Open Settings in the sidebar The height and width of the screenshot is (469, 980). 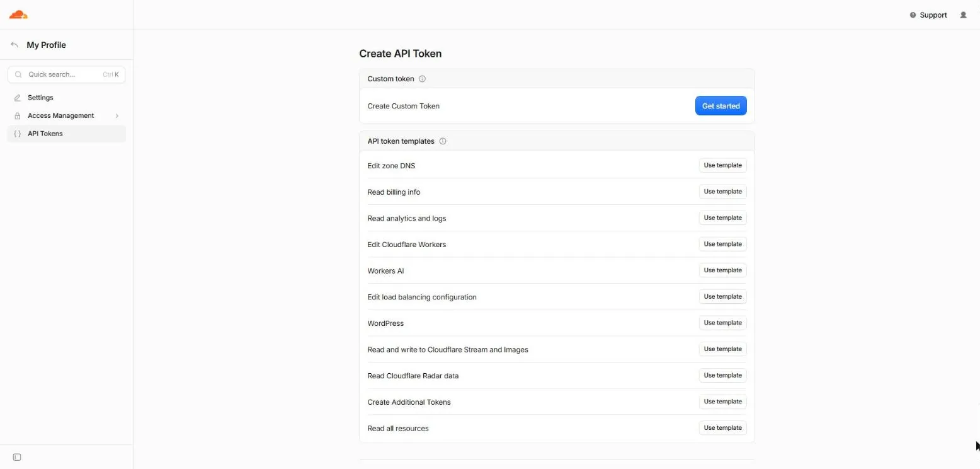(66, 98)
